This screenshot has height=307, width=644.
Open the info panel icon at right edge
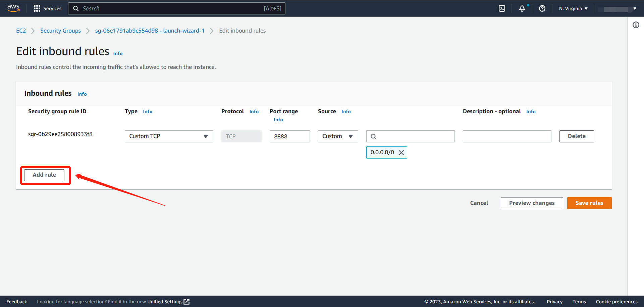coord(636,25)
